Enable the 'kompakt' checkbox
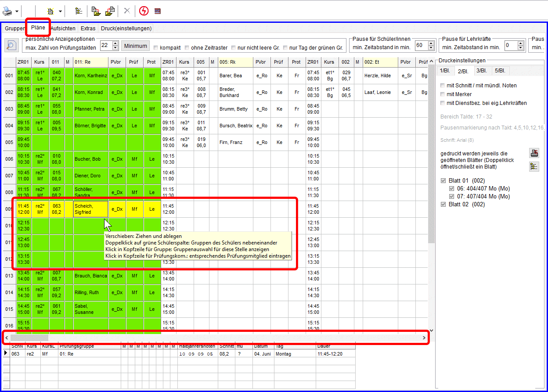 pos(155,47)
